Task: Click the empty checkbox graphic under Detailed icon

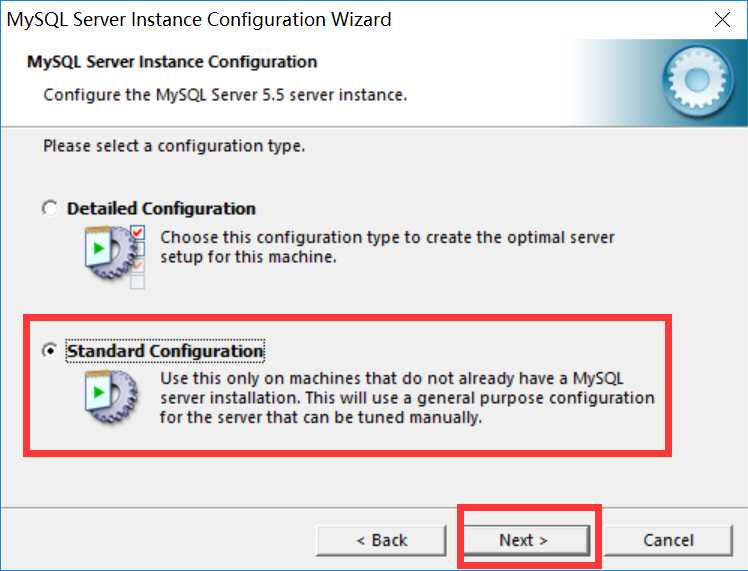Action: click(x=138, y=282)
